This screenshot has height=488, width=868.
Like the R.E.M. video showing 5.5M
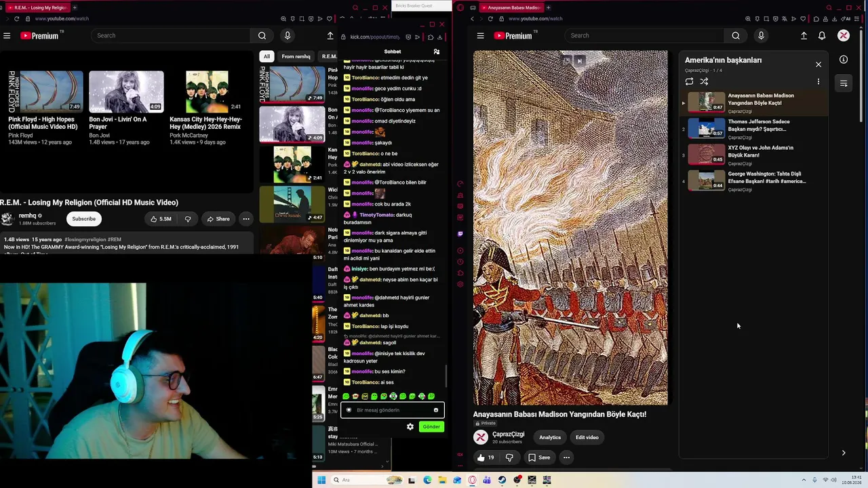click(x=161, y=219)
